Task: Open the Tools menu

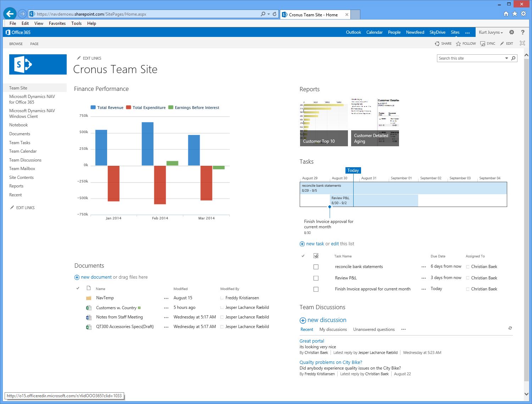Action: point(76,23)
